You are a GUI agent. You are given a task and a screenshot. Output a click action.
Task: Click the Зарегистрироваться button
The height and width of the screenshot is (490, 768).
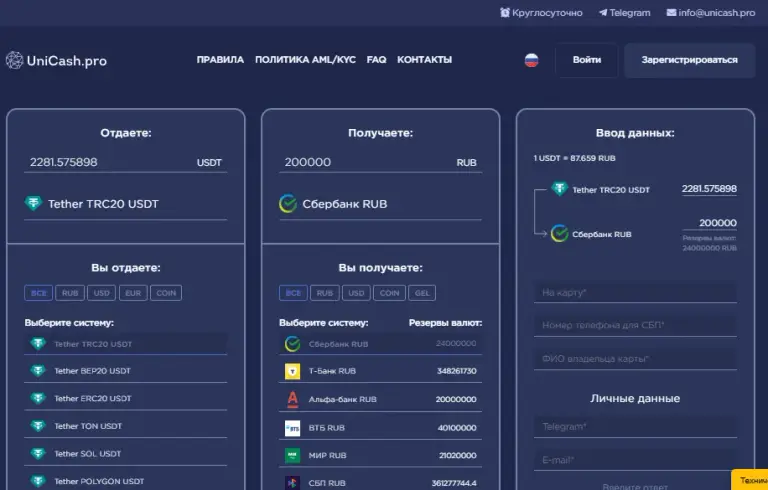tap(690, 60)
